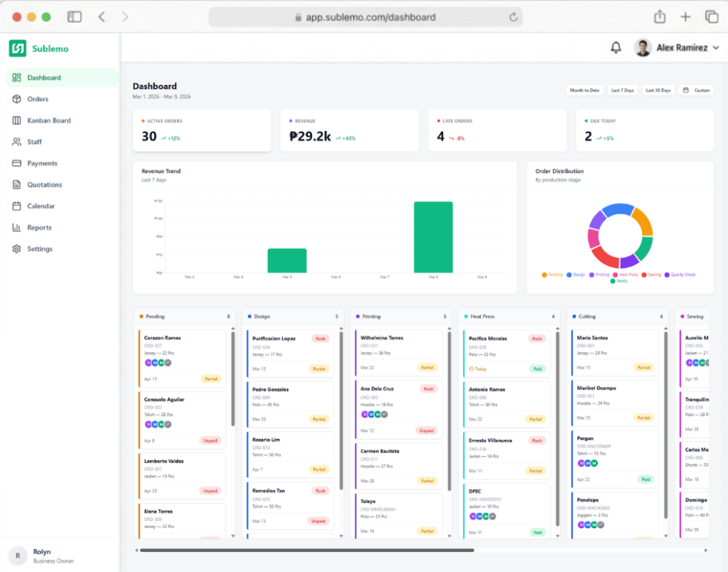728x572 pixels.
Task: Click Paid badge on Pargan card
Action: tap(646, 479)
